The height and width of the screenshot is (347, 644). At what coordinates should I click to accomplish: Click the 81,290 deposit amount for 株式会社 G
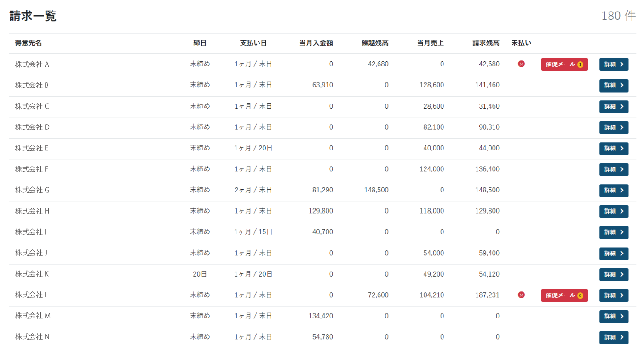322,190
